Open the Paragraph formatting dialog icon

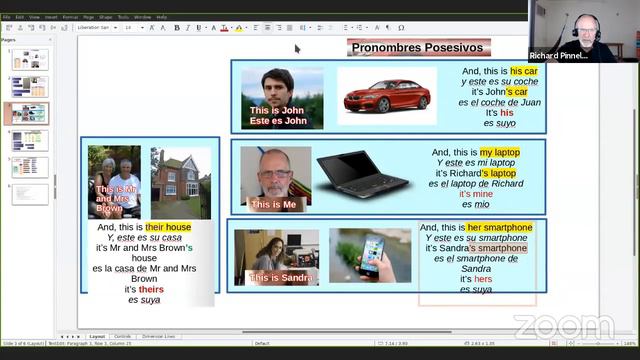(388, 28)
